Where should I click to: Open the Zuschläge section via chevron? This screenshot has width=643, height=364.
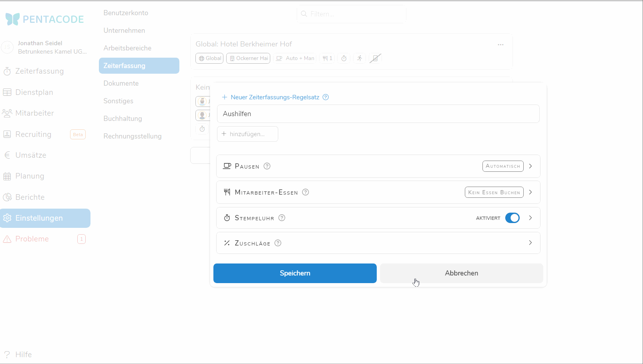[x=530, y=243]
